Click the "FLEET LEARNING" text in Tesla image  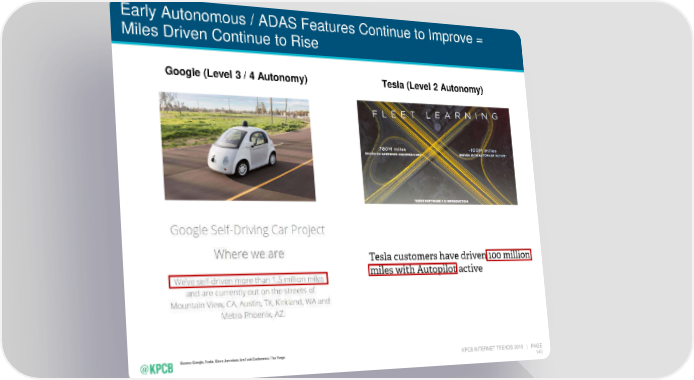[x=435, y=115]
